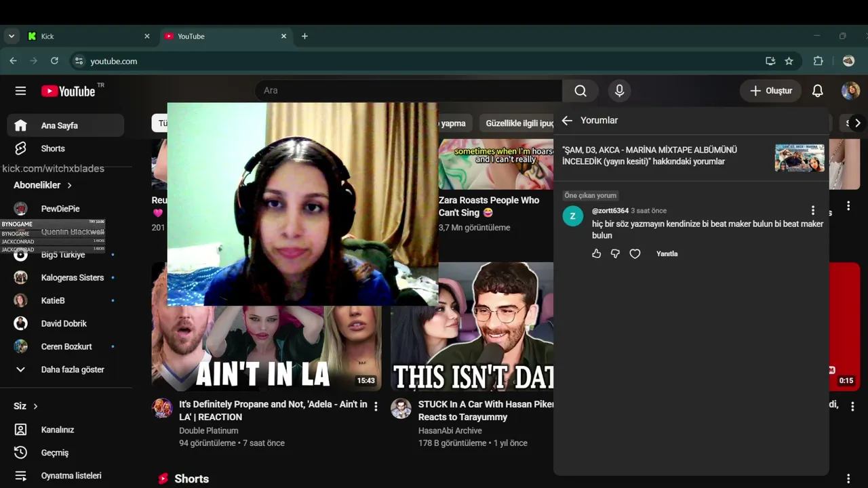
Task: Open HasanAbi Archive channel name link
Action: [450, 431]
